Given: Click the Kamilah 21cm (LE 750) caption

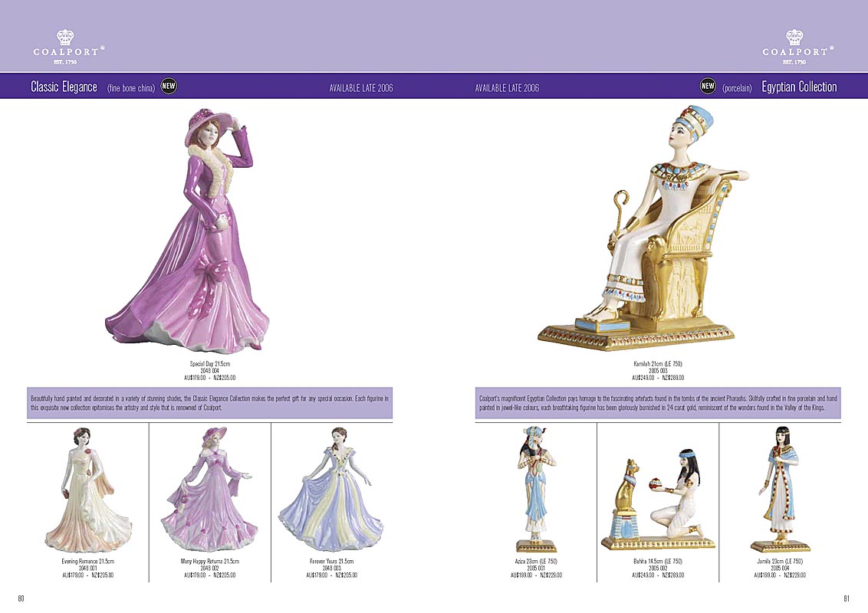Looking at the screenshot, I should click(x=658, y=363).
